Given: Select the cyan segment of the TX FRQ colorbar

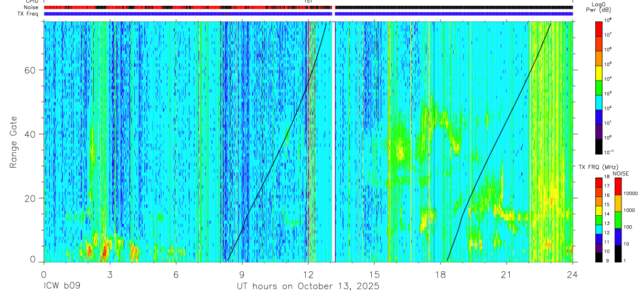Looking at the screenshot, I should [599, 228].
